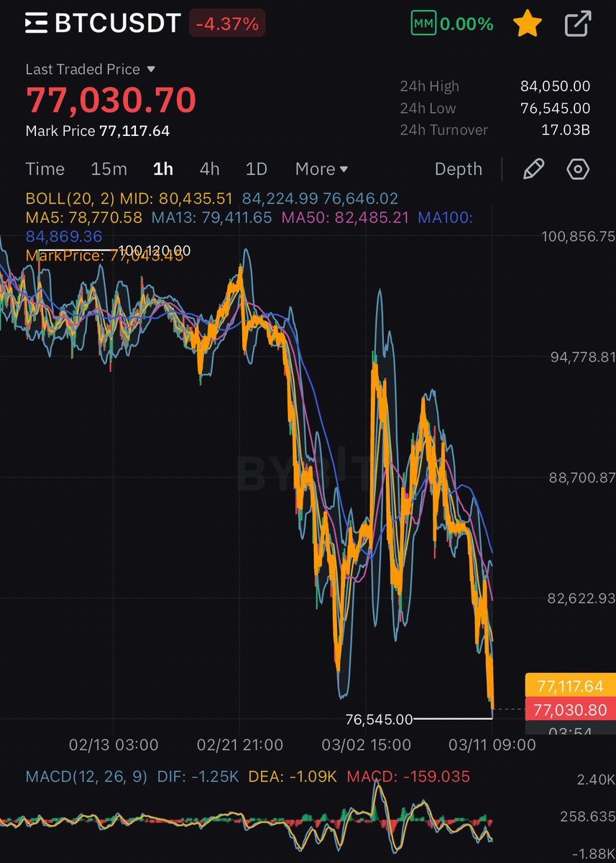This screenshot has width=616, height=863.
Task: Open the Depth chart view
Action: (459, 169)
